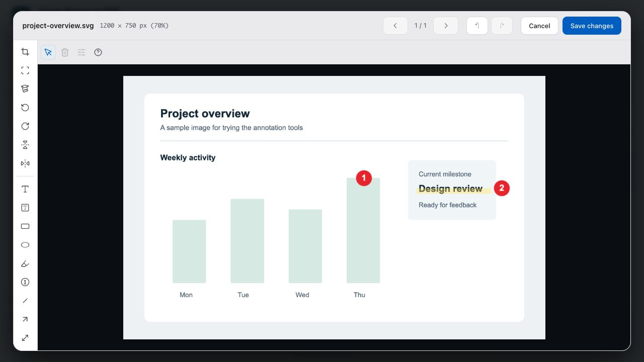This screenshot has height=362, width=644.
Task: Activate the Highlighter tool
Action: (25, 263)
